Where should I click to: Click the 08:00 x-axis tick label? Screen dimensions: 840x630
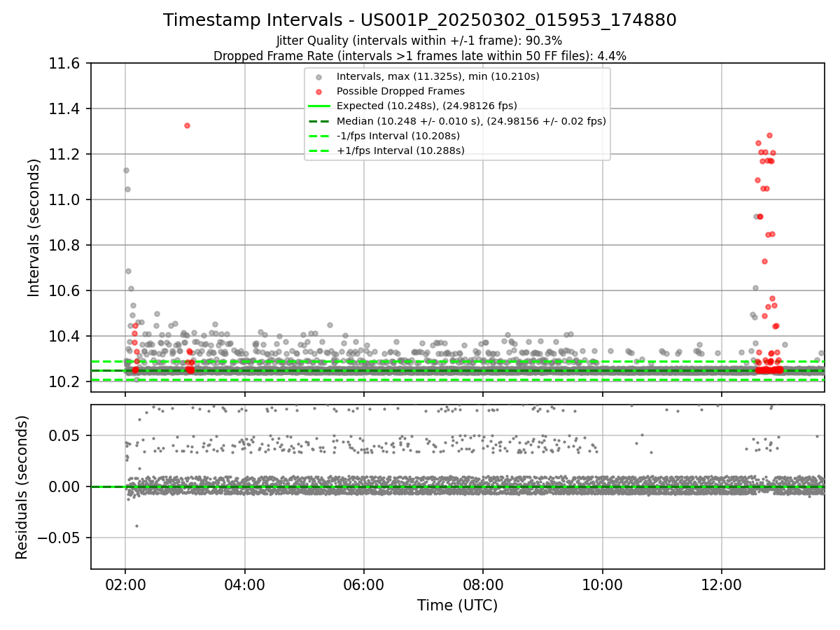(x=483, y=584)
